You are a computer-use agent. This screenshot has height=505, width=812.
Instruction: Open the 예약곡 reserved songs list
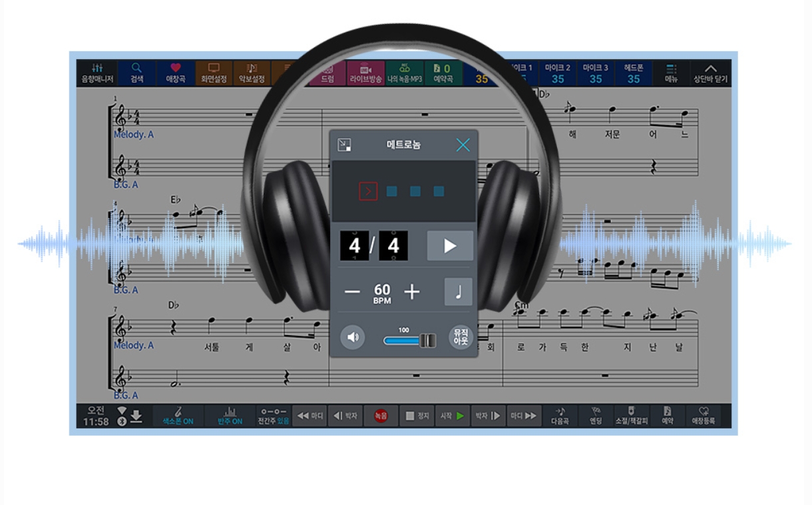(x=443, y=73)
